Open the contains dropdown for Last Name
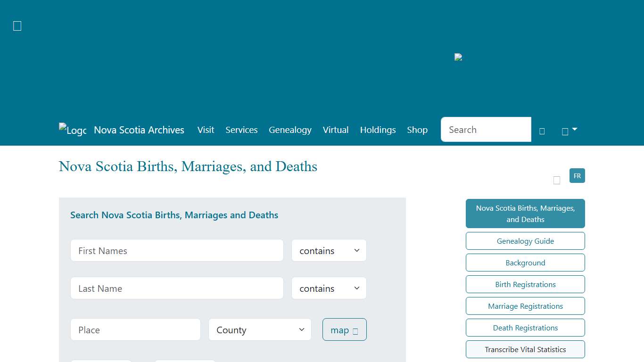The image size is (644, 362). coord(329,288)
